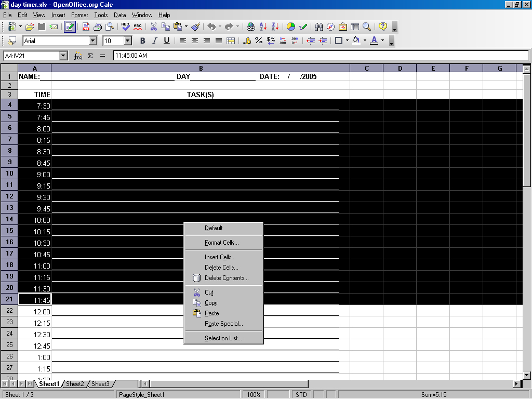Toggle Underline formatting
This screenshot has height=399, width=532.
click(167, 41)
